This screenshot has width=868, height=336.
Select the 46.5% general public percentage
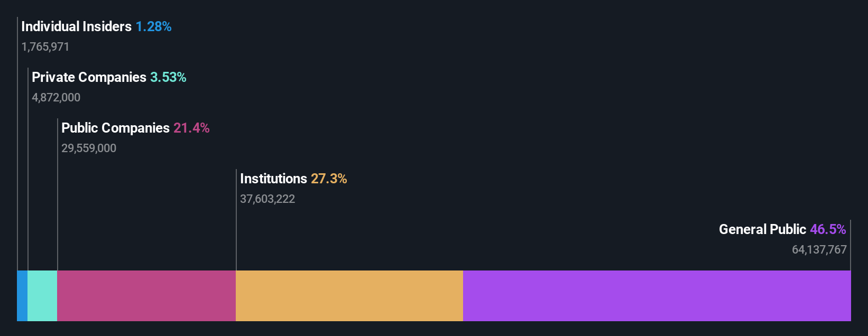click(828, 229)
